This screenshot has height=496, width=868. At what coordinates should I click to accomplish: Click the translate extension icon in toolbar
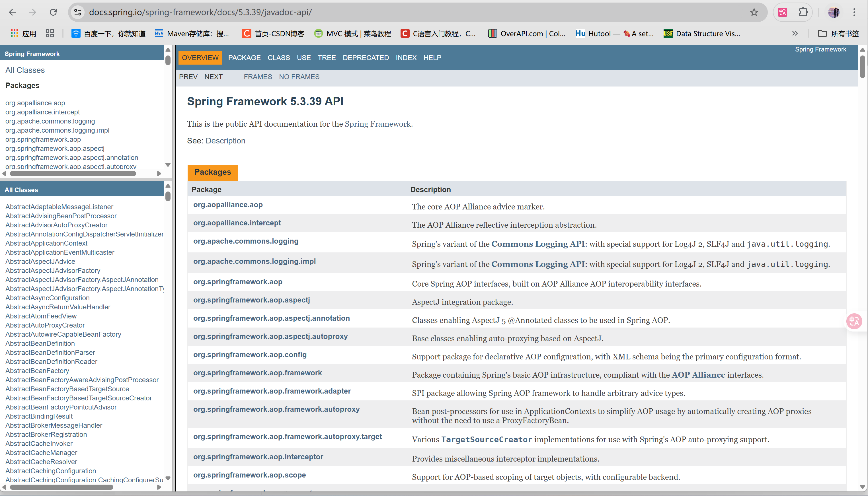[783, 12]
